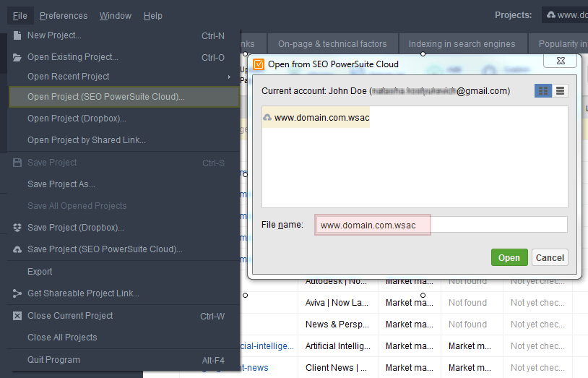Choose Save Project (SEO PowerSuite Cloud)...
Image resolution: width=588 pixels, height=378 pixels.
point(124,249)
